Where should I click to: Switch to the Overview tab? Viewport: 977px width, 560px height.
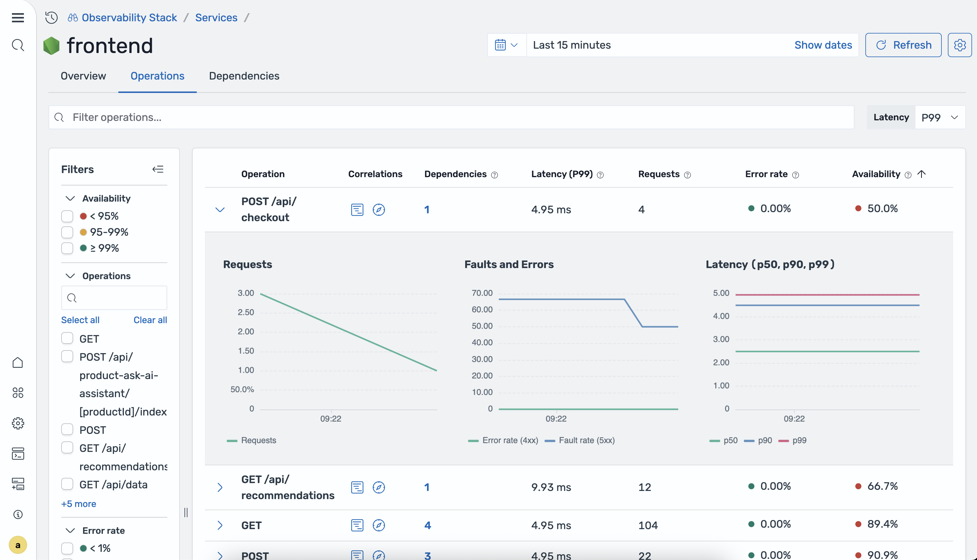[x=83, y=76]
